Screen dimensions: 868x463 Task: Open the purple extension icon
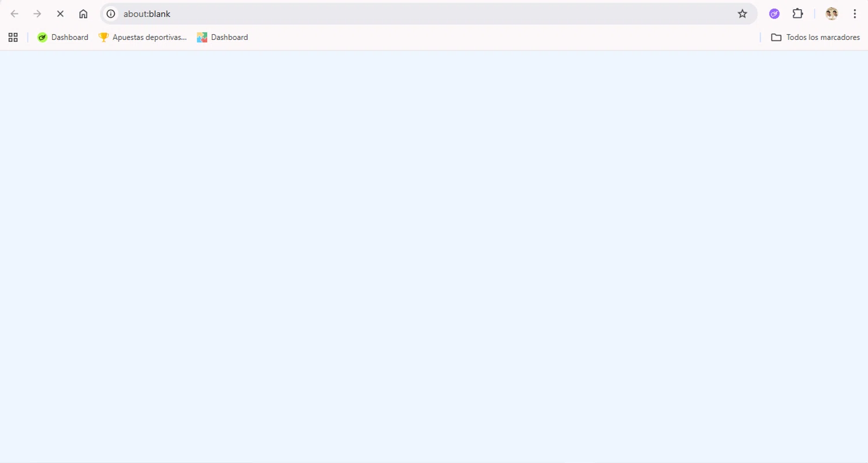pos(774,14)
